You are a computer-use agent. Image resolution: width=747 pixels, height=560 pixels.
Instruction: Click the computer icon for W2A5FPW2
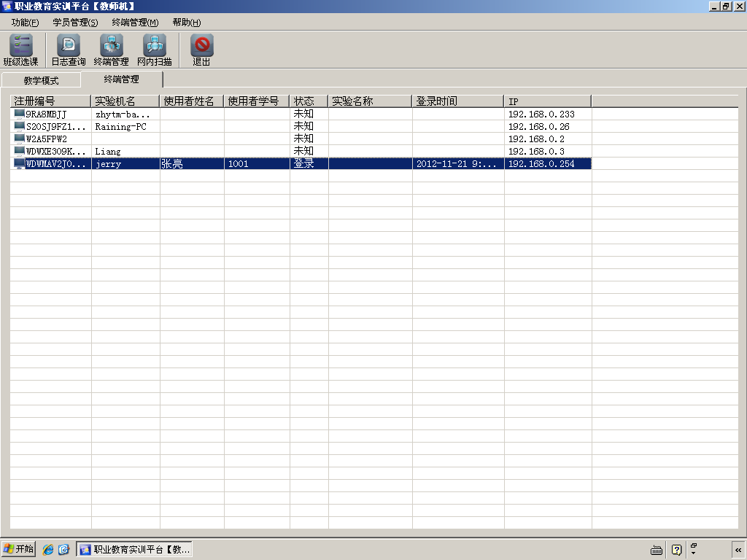(x=20, y=139)
